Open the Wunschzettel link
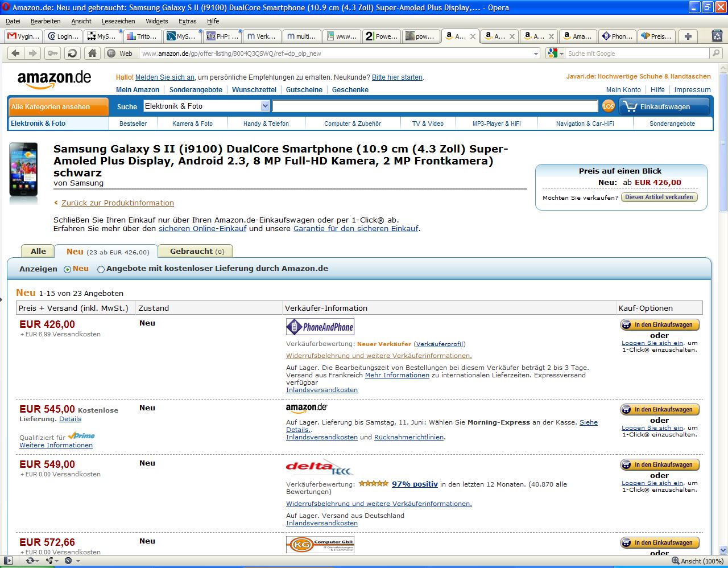Viewport: 728px width, 568px height. (x=254, y=90)
